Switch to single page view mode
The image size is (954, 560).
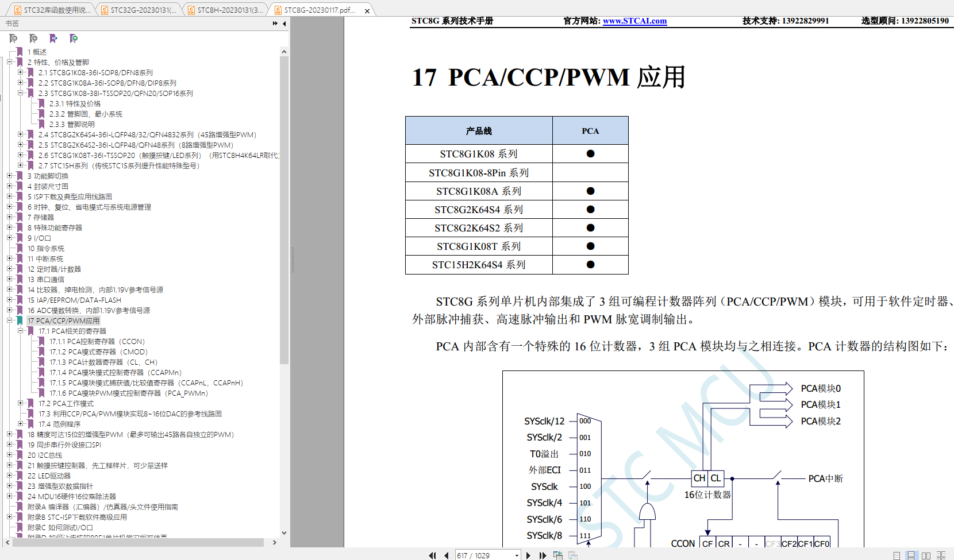(897, 555)
